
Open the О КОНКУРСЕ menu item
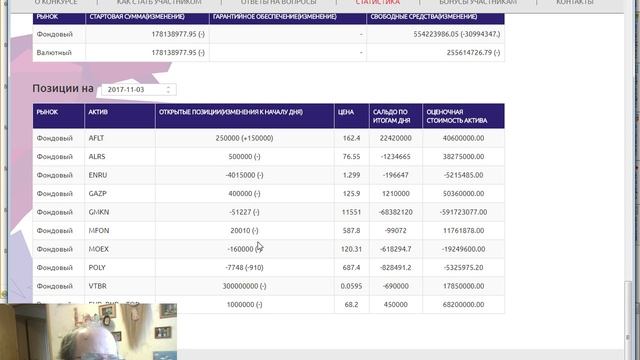(56, 2)
